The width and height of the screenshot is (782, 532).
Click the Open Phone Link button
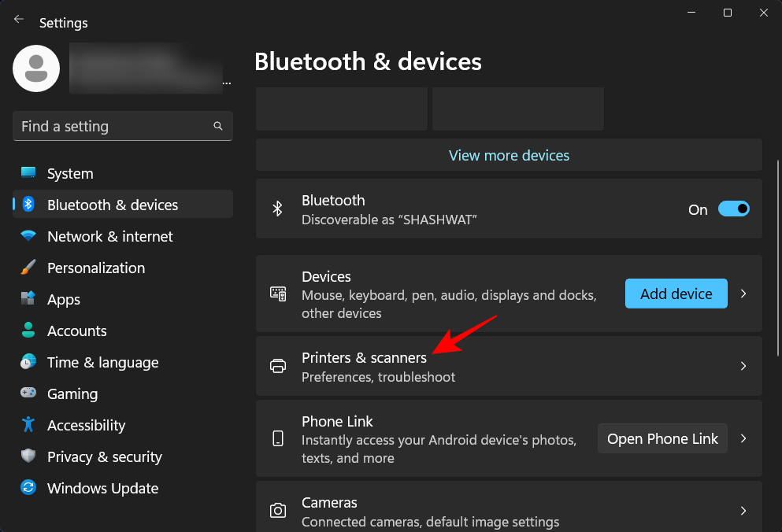tap(662, 438)
